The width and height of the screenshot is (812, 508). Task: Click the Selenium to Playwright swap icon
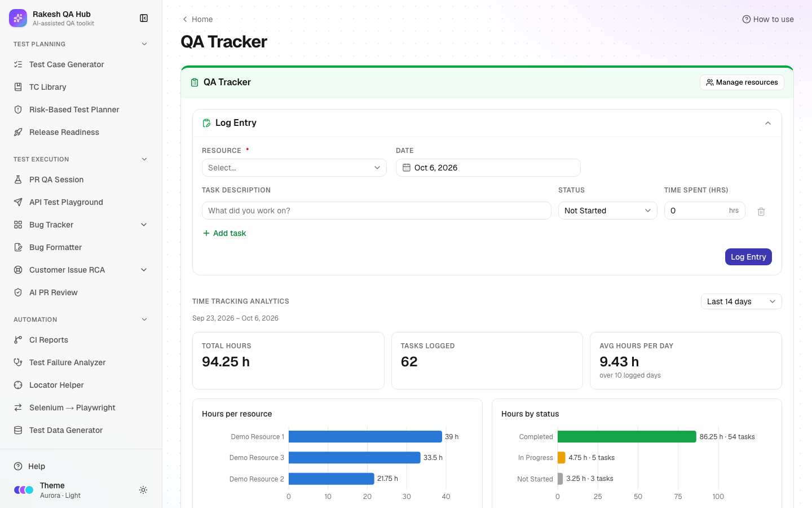(18, 408)
